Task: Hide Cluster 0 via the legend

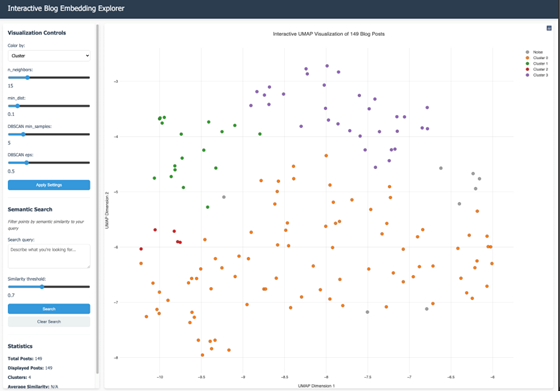Action: [536, 58]
